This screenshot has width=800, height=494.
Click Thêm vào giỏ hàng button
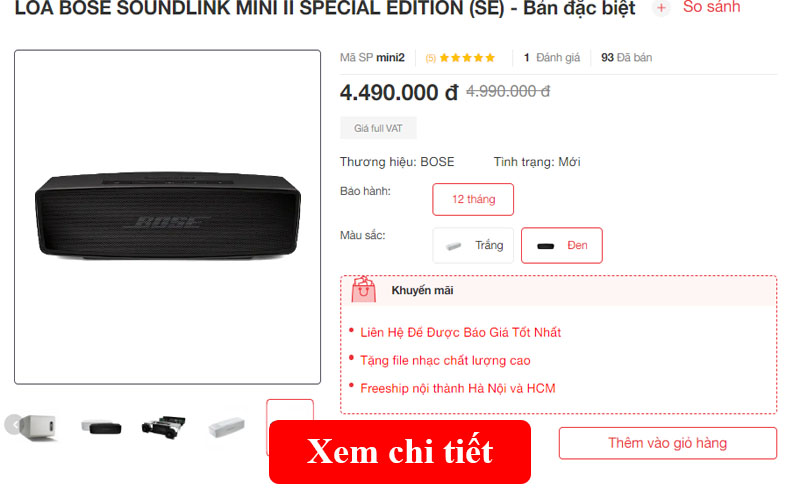[668, 443]
